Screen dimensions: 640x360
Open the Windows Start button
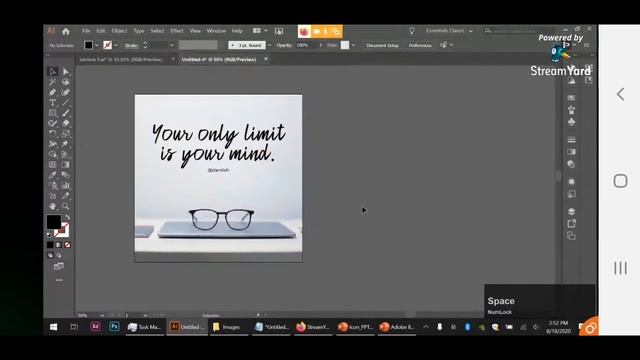pyautogui.click(x=53, y=327)
